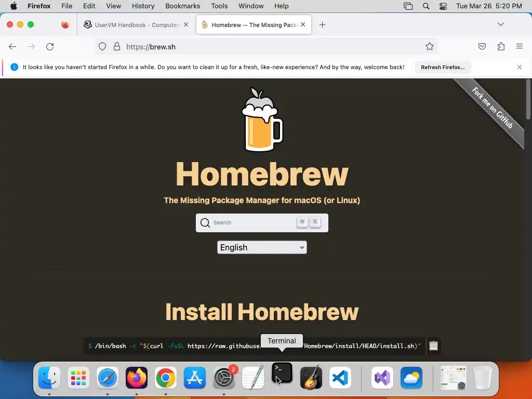This screenshot has width=532, height=399.
Task: Focus the Homebrew search field
Action: pos(262,223)
